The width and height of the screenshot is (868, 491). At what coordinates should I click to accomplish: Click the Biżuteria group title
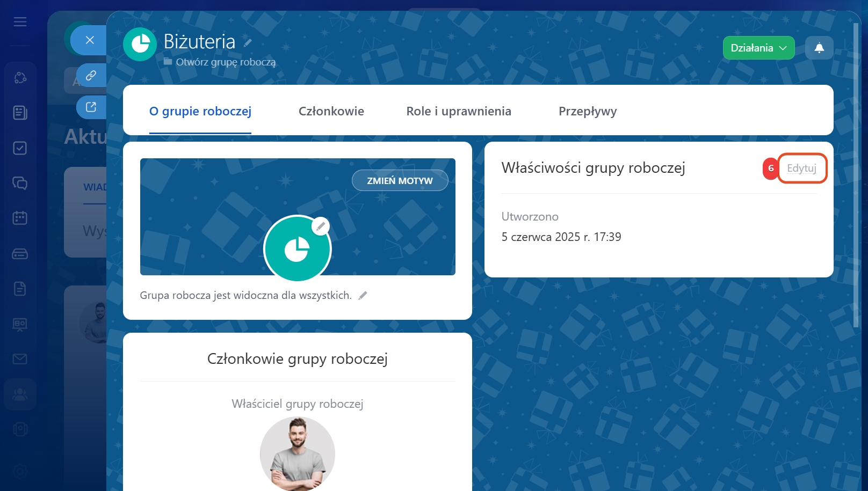[x=199, y=41]
